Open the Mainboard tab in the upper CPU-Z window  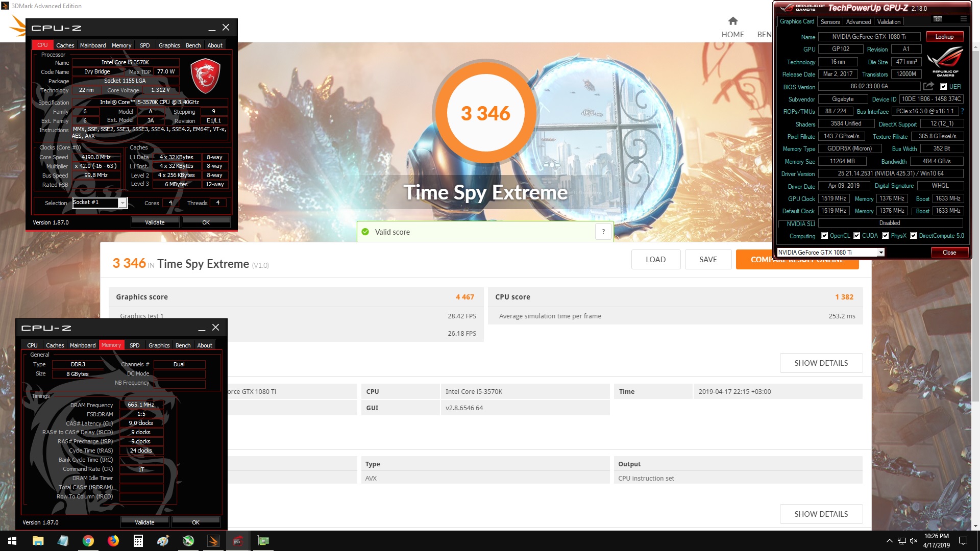point(93,45)
